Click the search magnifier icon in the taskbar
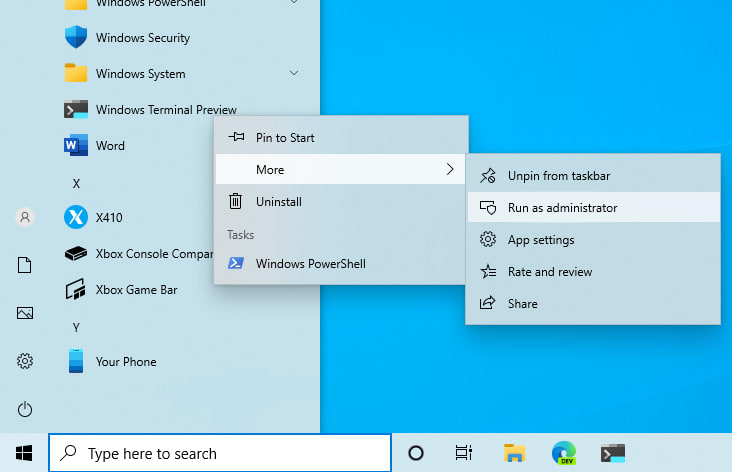732x472 pixels. 69,452
